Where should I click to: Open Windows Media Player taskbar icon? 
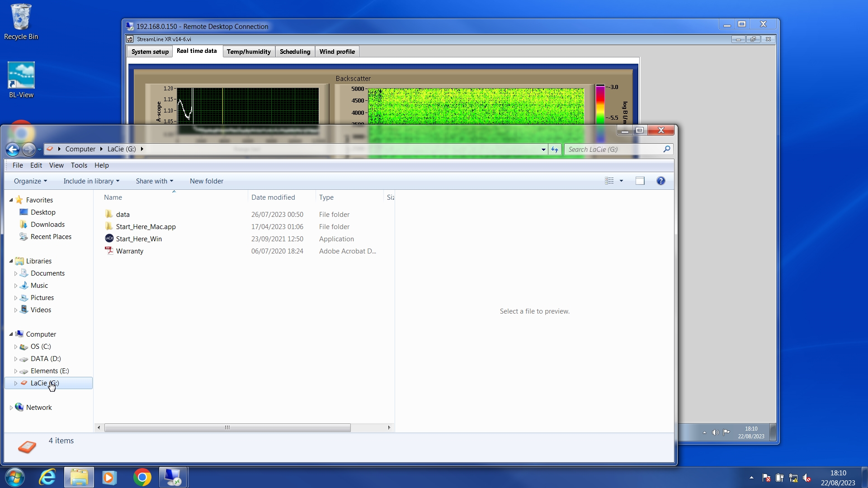(109, 477)
